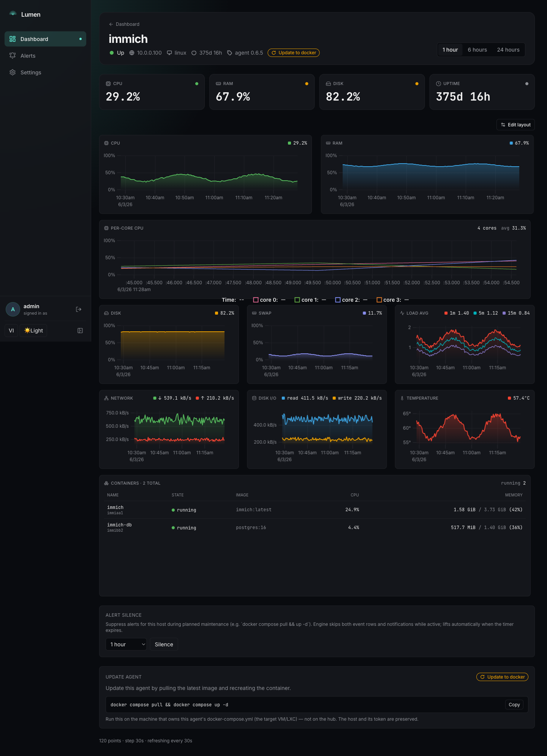Click the Dashboard grid icon in sidebar
This screenshot has height=756, width=547.
(x=13, y=39)
